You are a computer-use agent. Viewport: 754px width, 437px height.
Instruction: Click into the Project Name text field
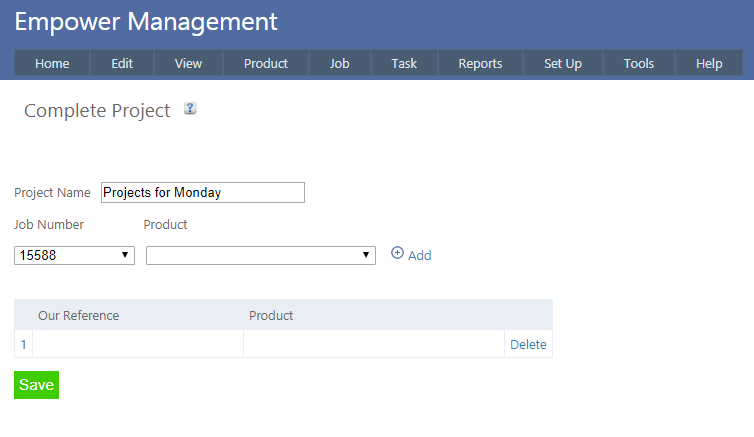(x=203, y=192)
